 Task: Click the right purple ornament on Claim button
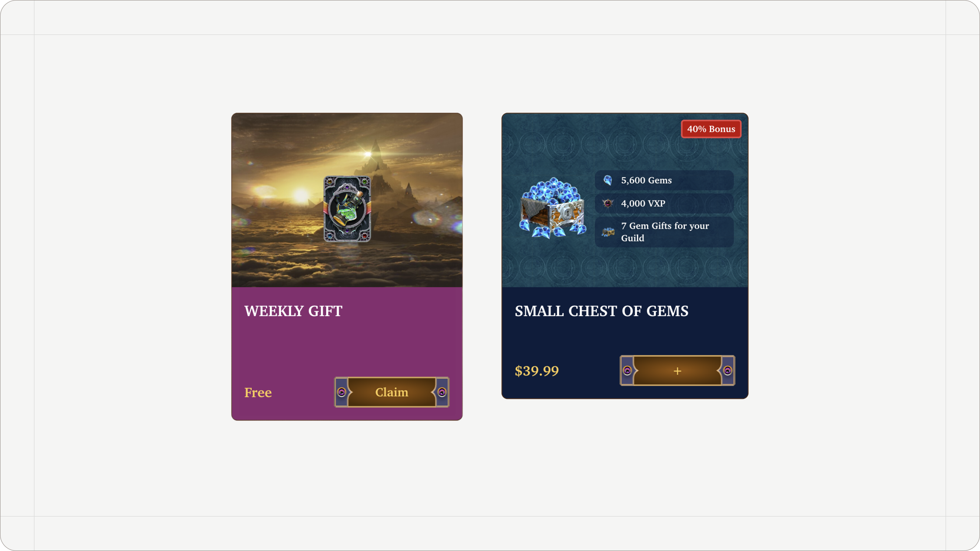coord(442,392)
